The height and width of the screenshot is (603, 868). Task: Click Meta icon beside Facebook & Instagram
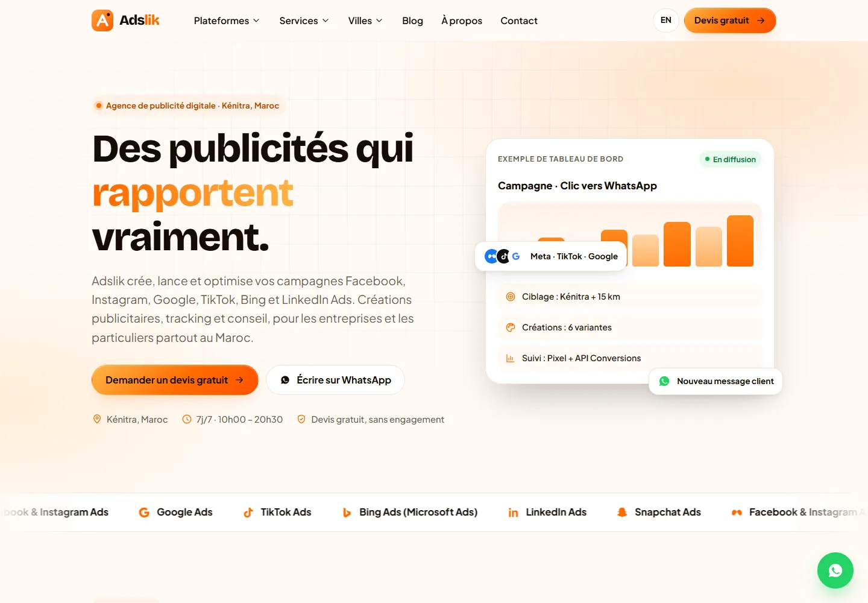pyautogui.click(x=737, y=513)
